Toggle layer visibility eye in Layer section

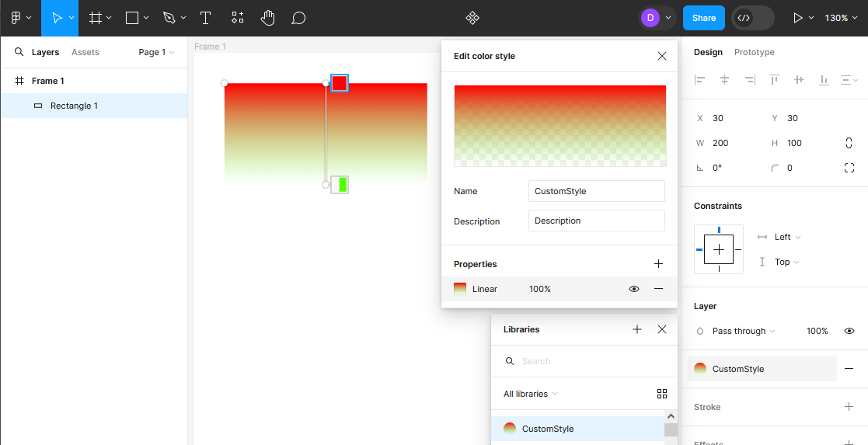849,331
